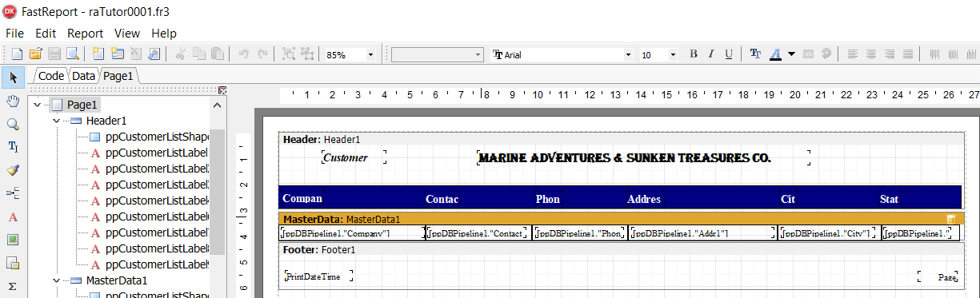Cut the selected object
The image size is (980, 298).
[181, 54]
